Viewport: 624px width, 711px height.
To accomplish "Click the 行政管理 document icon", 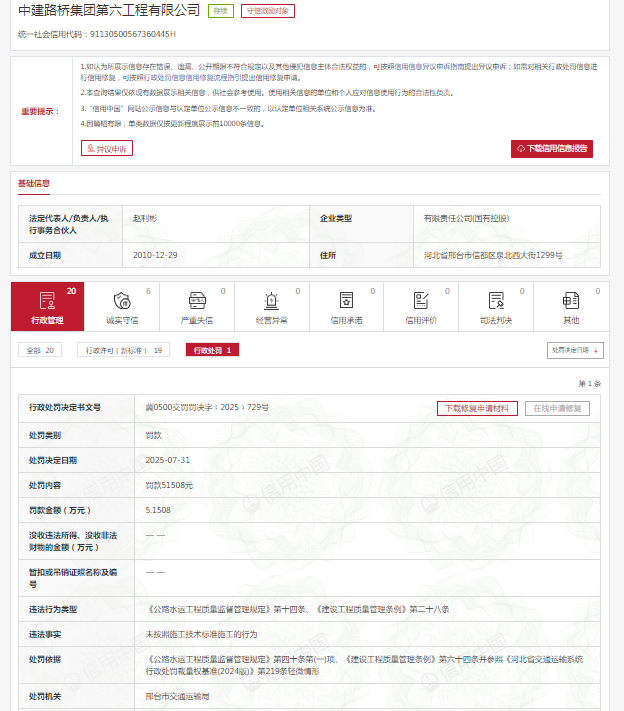I will coord(47,301).
